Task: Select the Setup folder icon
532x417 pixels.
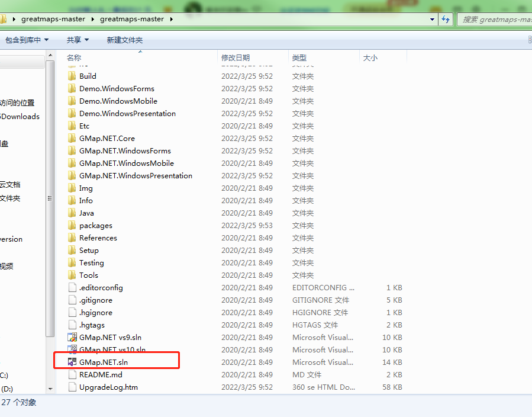Action: click(x=72, y=251)
